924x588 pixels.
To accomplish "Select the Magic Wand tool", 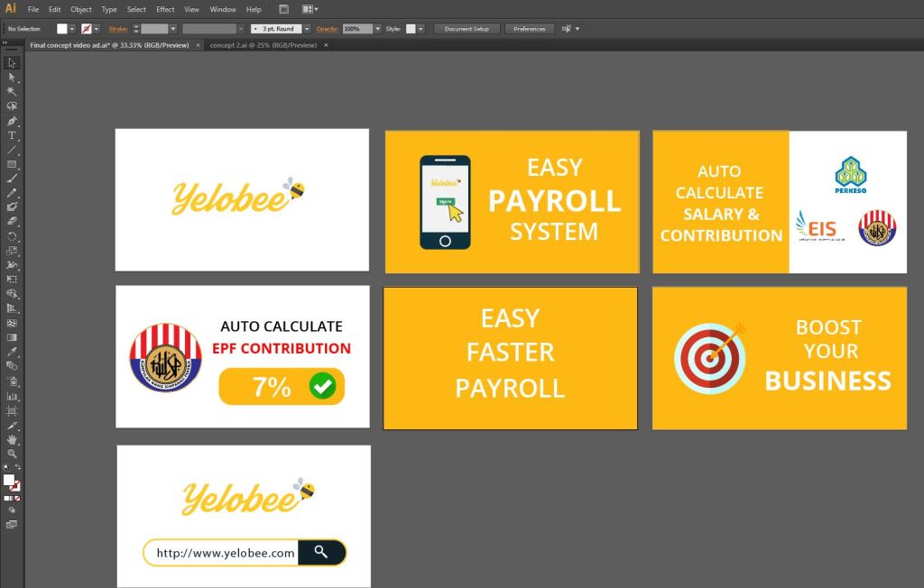I will [x=12, y=92].
